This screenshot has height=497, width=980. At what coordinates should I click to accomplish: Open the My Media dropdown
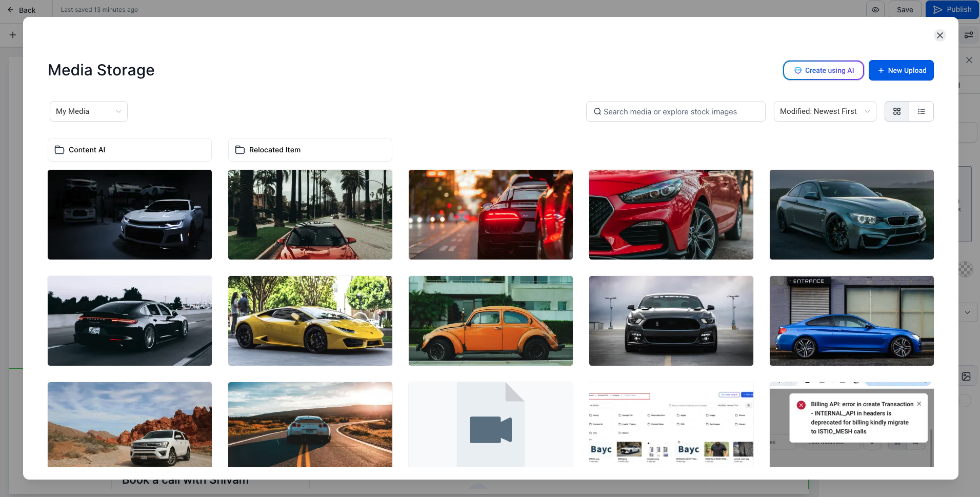click(89, 111)
